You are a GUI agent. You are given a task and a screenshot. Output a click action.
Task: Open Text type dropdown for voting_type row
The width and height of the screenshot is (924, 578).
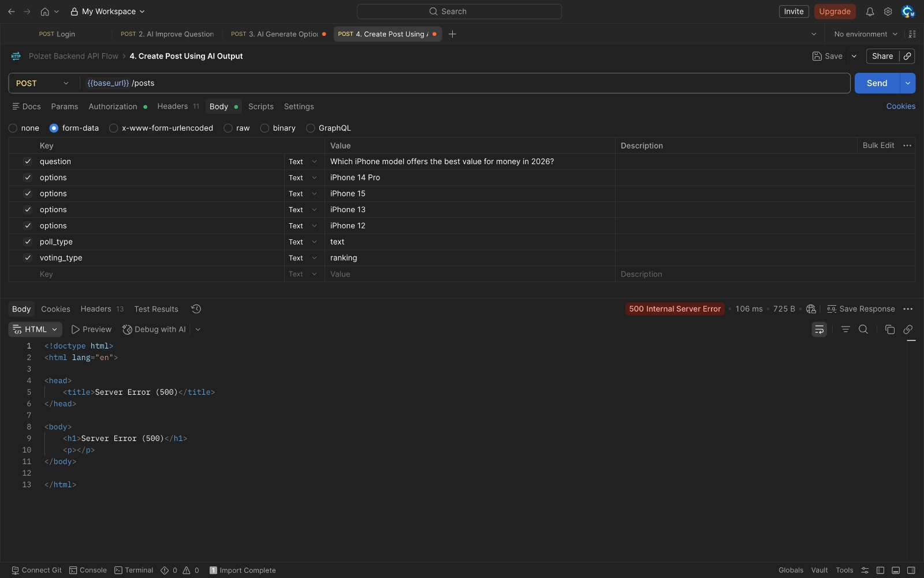point(303,258)
